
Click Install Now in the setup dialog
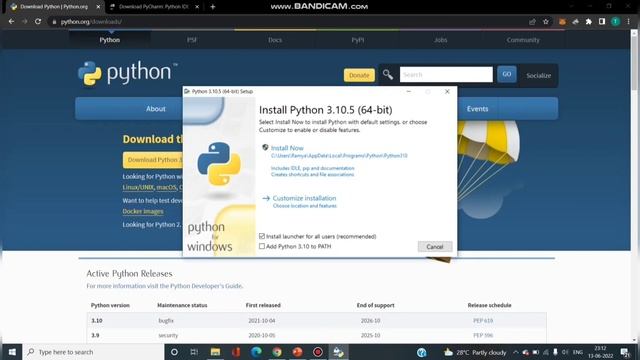pyautogui.click(x=287, y=148)
